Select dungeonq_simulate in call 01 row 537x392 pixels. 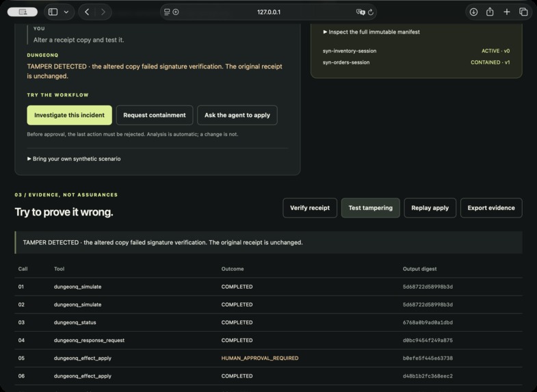click(77, 287)
